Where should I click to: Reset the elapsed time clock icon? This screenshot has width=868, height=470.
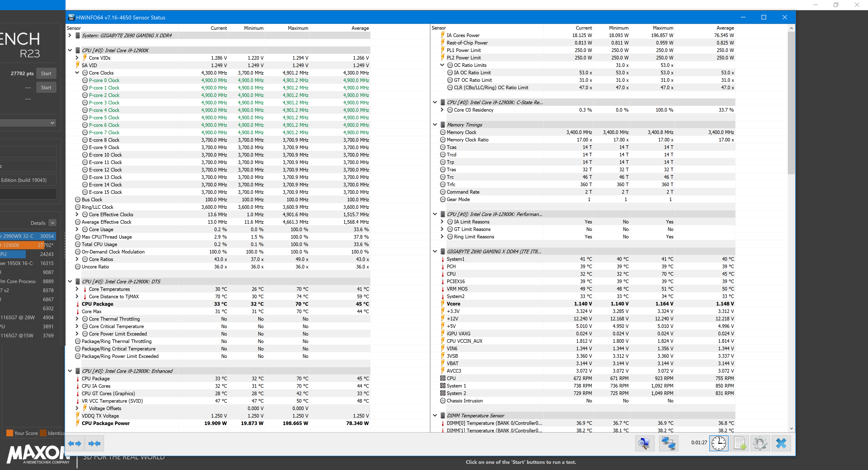point(718,443)
